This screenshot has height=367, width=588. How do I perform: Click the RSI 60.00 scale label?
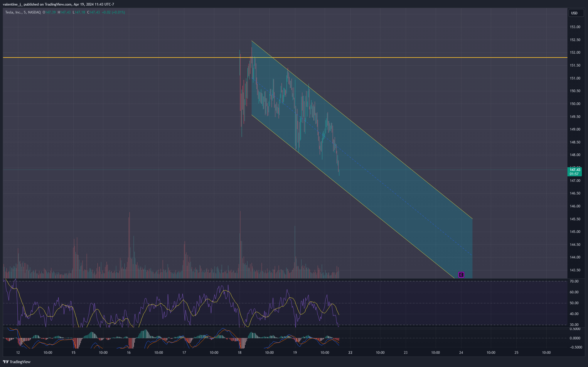tap(574, 292)
